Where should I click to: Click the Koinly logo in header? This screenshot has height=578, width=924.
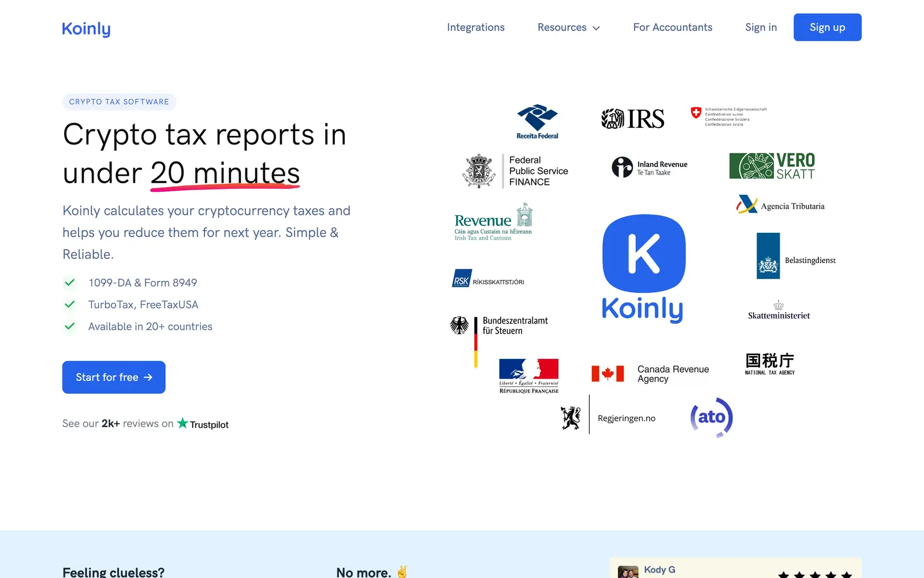click(86, 28)
